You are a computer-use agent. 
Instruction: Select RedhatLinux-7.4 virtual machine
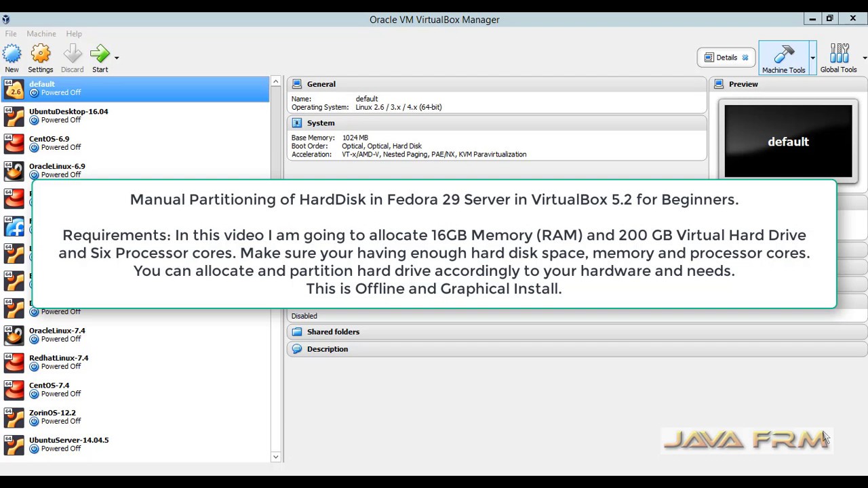point(135,362)
